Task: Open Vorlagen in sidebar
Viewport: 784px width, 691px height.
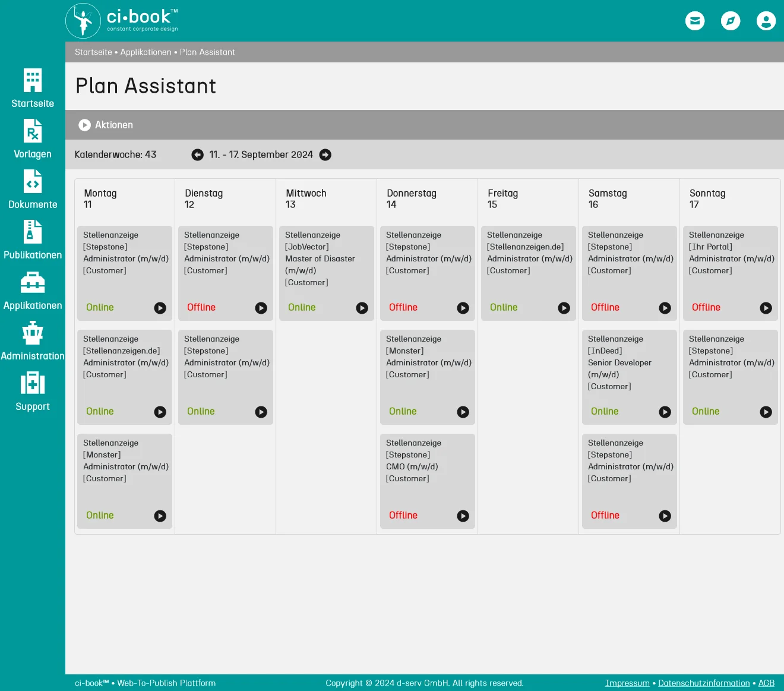Action: click(x=33, y=138)
